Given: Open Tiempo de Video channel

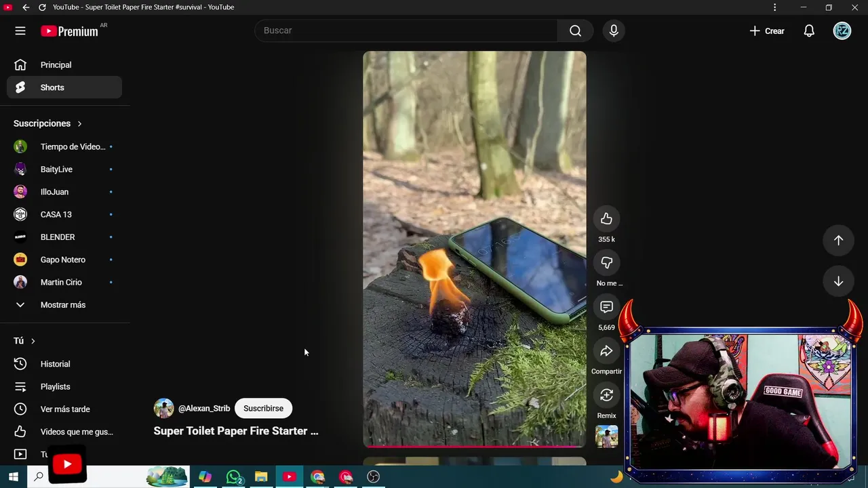Looking at the screenshot, I should click(x=64, y=146).
